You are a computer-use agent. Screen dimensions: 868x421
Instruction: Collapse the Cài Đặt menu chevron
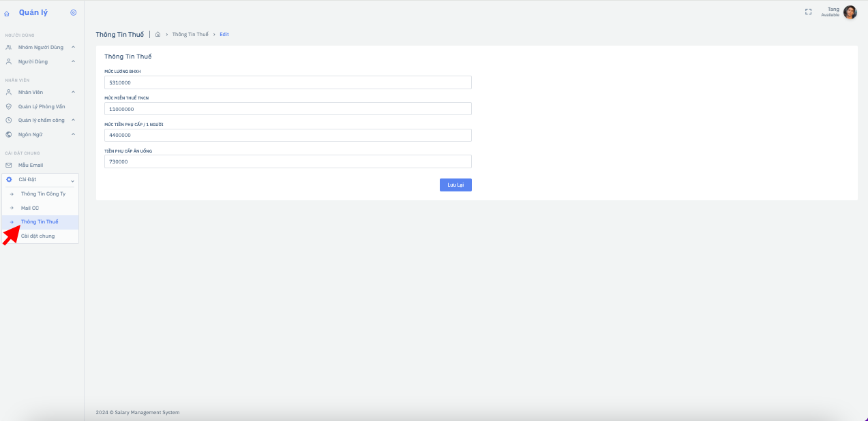pos(72,180)
